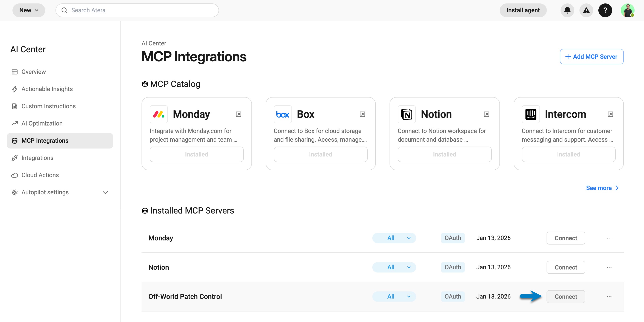Click the Monday name in installed servers list
The image size is (644, 322).
[x=160, y=238]
